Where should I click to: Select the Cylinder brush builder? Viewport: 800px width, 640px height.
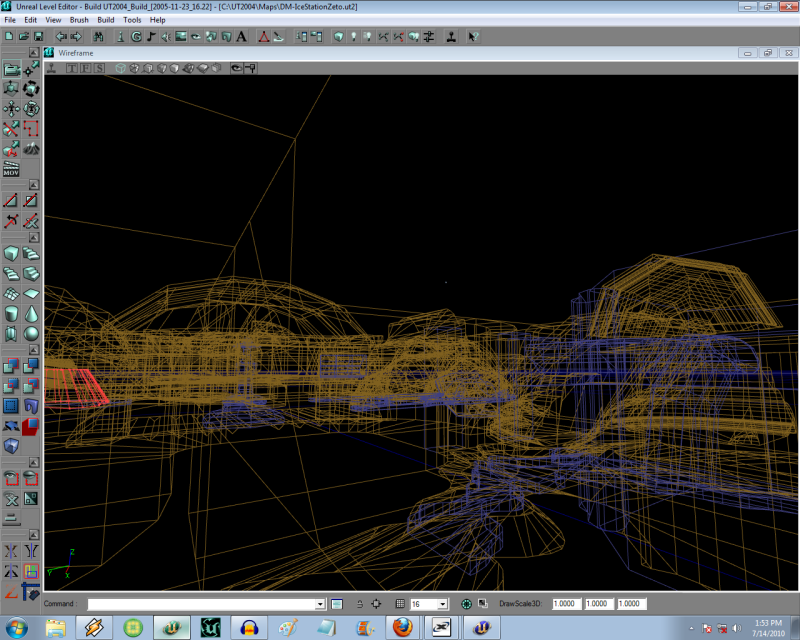coord(11,313)
